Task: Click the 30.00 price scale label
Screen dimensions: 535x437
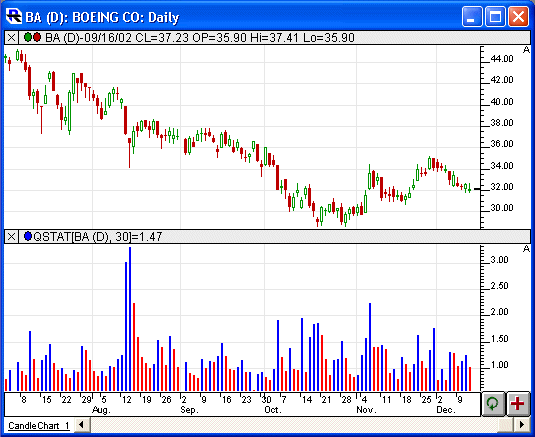Action: 502,208
